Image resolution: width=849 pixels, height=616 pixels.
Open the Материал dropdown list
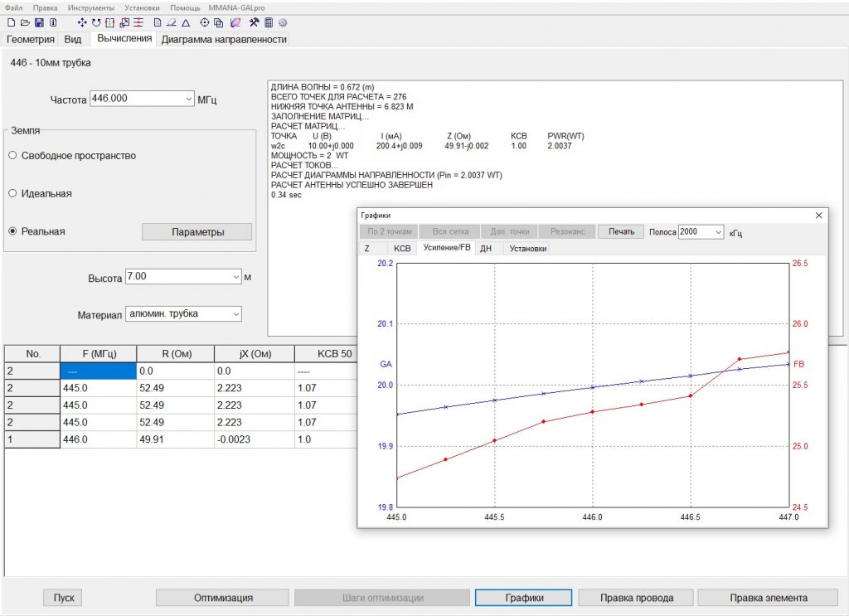[x=235, y=314]
